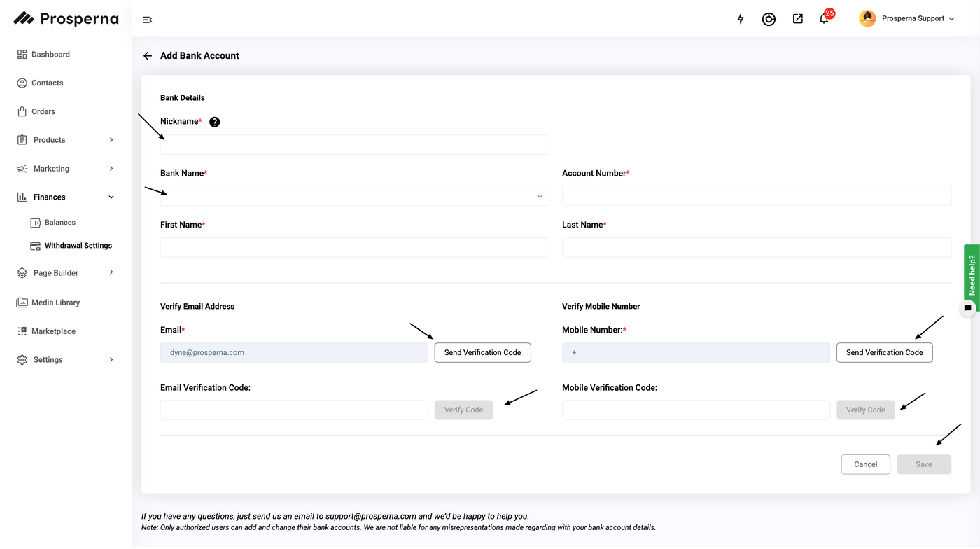Collapse the sidebar with the menu icon

147,20
